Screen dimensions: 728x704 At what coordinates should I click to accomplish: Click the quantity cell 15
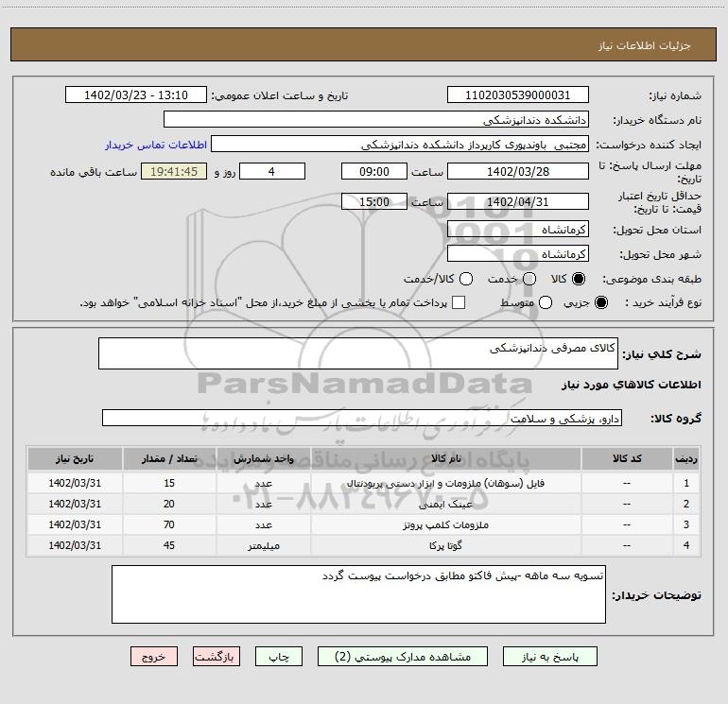(169, 483)
